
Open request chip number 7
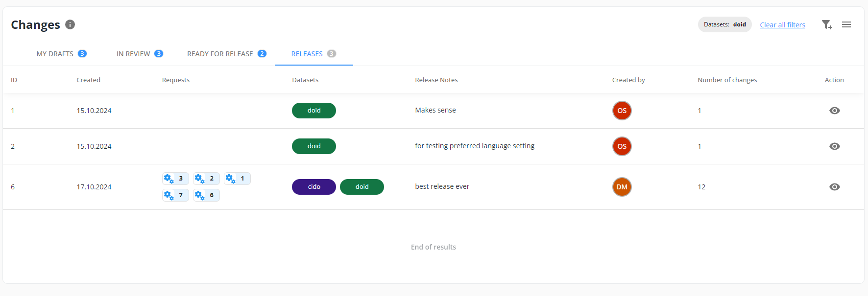175,195
